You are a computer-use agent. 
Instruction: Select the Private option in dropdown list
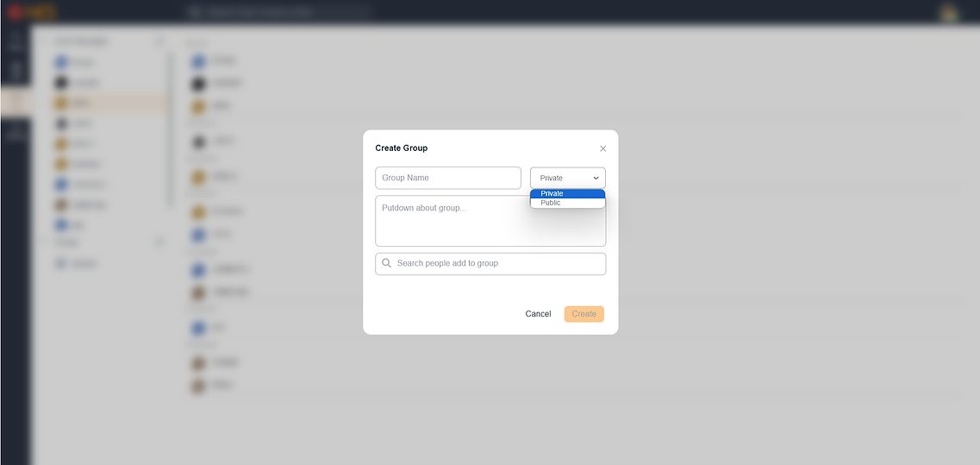pyautogui.click(x=567, y=193)
